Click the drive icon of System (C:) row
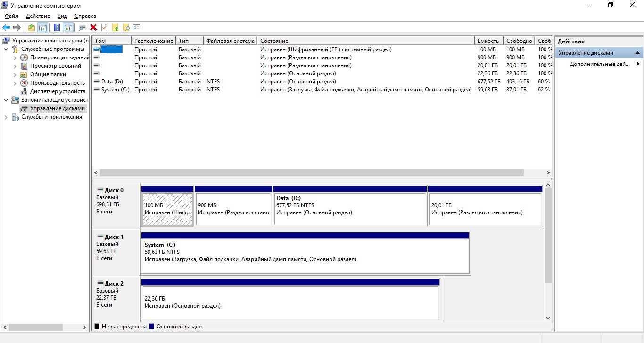This screenshot has height=343, width=644. [97, 90]
